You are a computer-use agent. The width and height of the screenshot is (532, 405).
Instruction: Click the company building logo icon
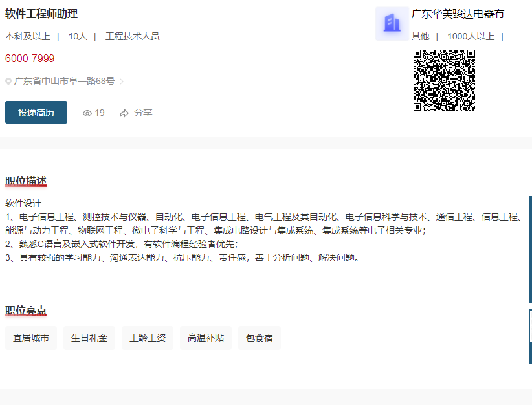[392, 24]
